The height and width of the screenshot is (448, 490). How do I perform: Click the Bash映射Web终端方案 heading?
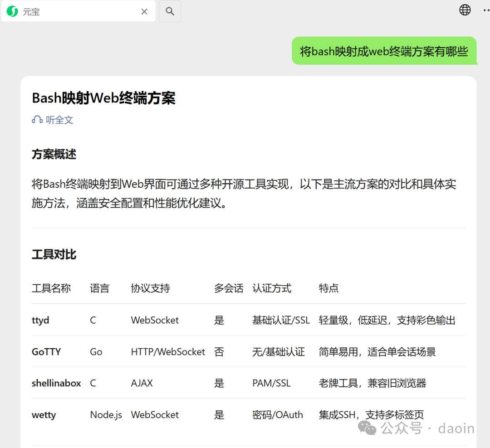point(103,98)
